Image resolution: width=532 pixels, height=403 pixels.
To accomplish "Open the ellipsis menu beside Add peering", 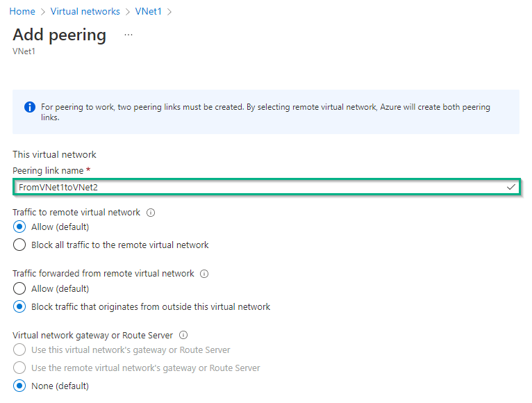I will click(128, 35).
